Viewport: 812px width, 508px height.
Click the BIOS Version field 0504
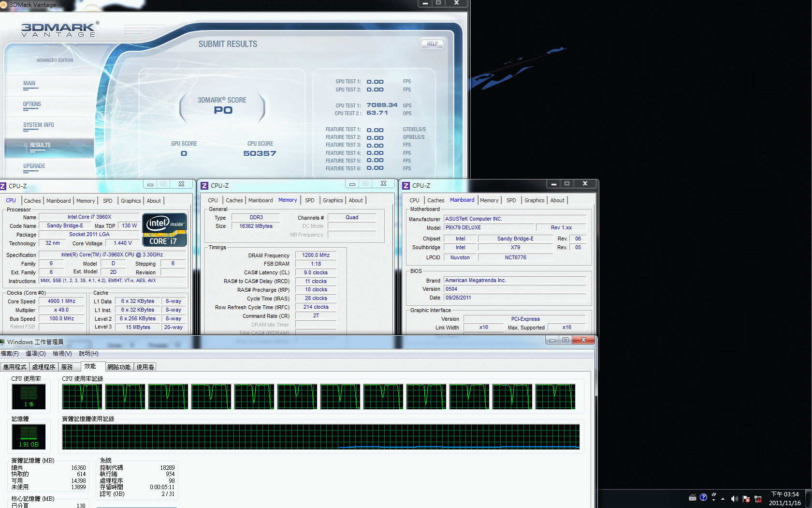click(x=515, y=289)
